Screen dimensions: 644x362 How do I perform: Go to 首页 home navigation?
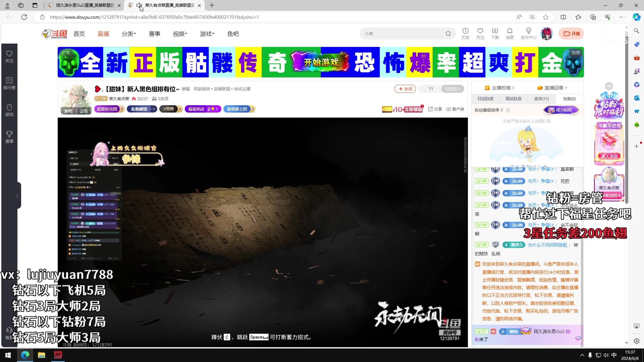coord(79,34)
